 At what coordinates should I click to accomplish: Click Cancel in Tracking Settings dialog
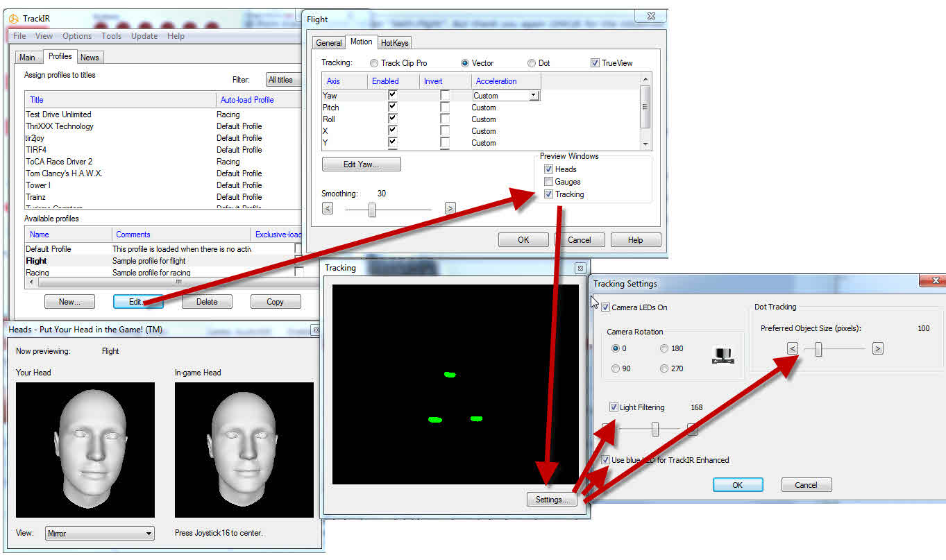(x=806, y=485)
